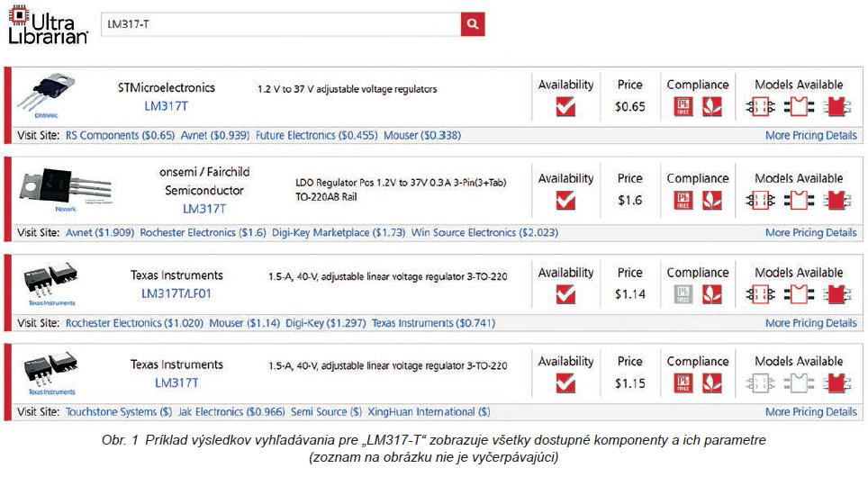Select schematic symbol model icon for STMicroelectronics LM317T
The width and height of the screenshot is (868, 477).
point(760,106)
